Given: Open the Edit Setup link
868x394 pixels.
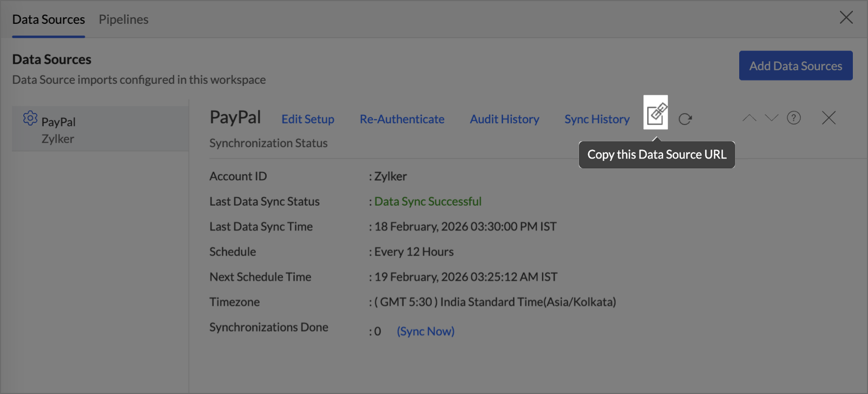Looking at the screenshot, I should (307, 119).
